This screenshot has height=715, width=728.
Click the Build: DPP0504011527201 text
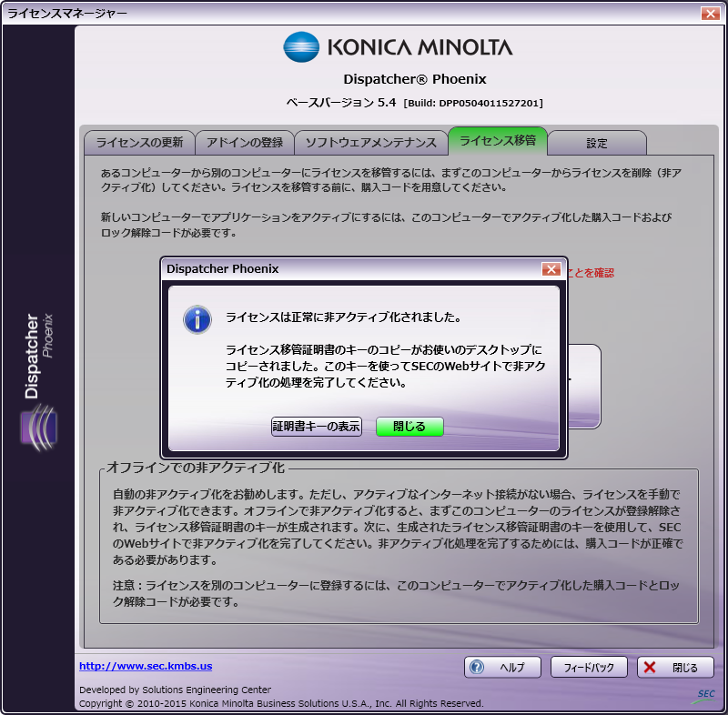(x=473, y=103)
